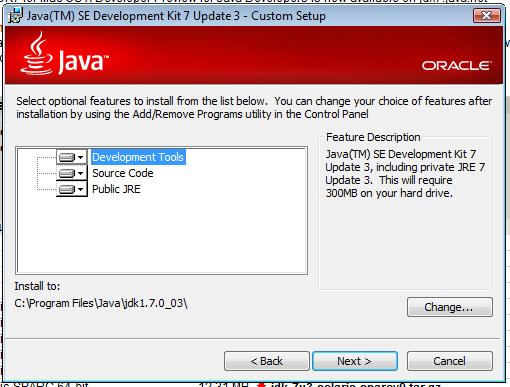510x387 pixels.
Task: Click the install path C:\Program Files\Java\jdk1.7.0_03\
Action: coord(101,303)
